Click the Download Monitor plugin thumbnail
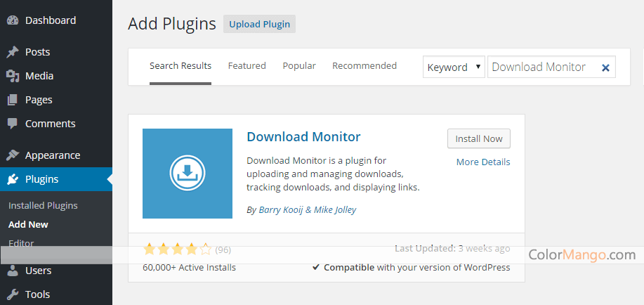This screenshot has height=305, width=644. click(x=188, y=174)
